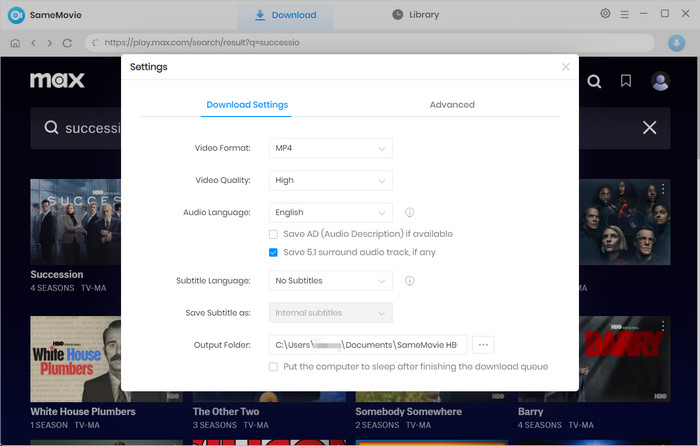This screenshot has width=700, height=446.
Task: Switch to the Advanced settings tab
Action: tap(452, 105)
